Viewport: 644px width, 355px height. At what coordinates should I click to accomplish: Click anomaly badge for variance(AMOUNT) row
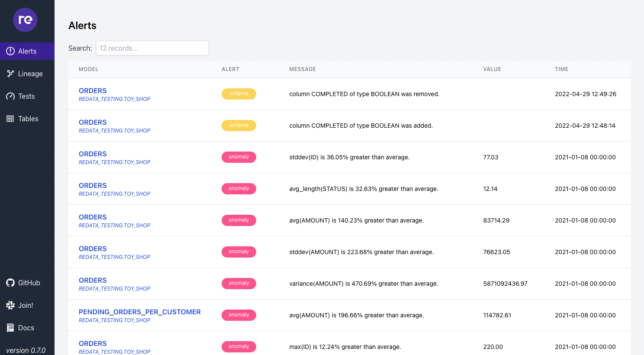point(239,284)
